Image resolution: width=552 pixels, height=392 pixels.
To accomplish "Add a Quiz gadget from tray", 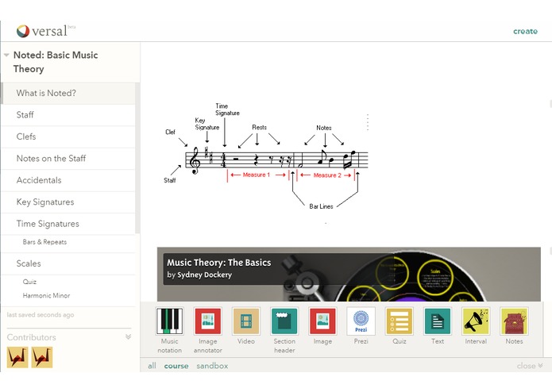I will pyautogui.click(x=400, y=321).
